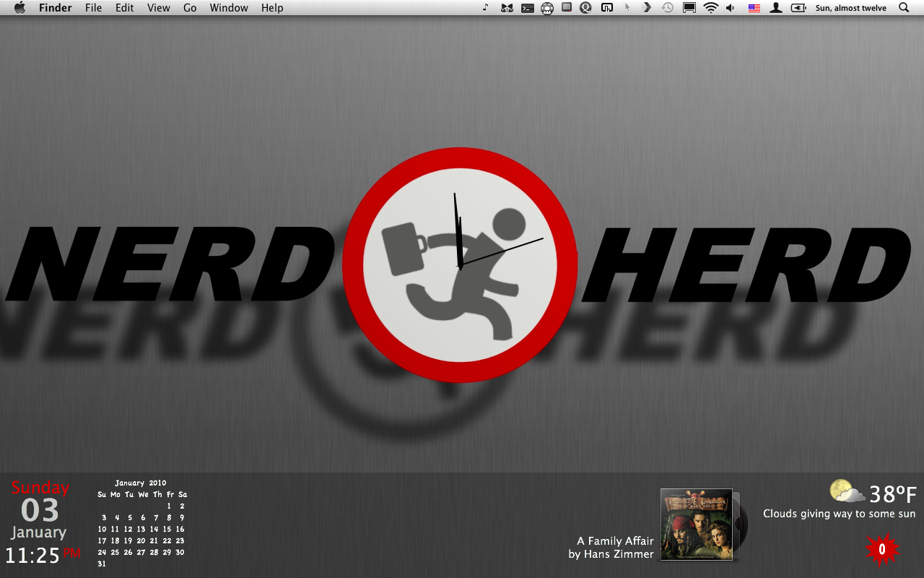924x578 pixels.
Task: Click the 'We' weekday column header
Action: coord(143,494)
